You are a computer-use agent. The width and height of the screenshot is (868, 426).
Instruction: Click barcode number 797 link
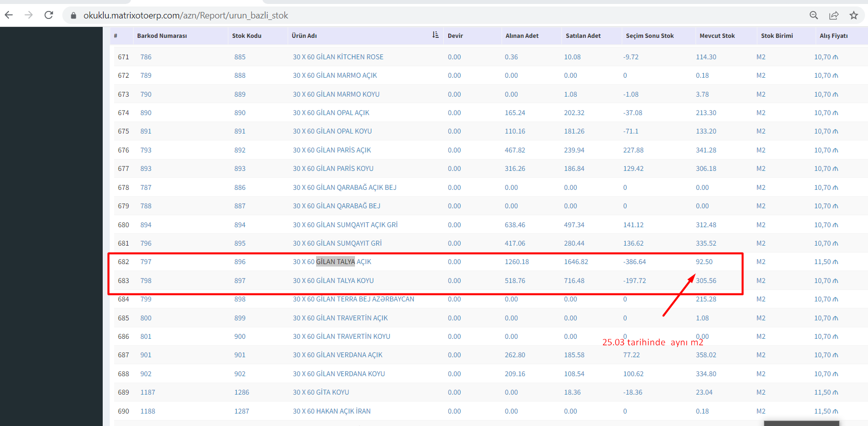pos(146,262)
